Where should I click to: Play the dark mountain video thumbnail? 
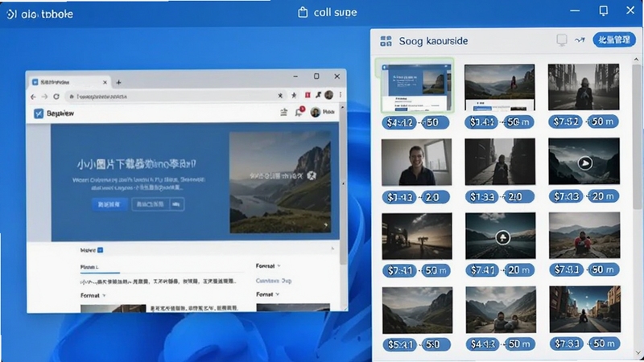pos(585,163)
